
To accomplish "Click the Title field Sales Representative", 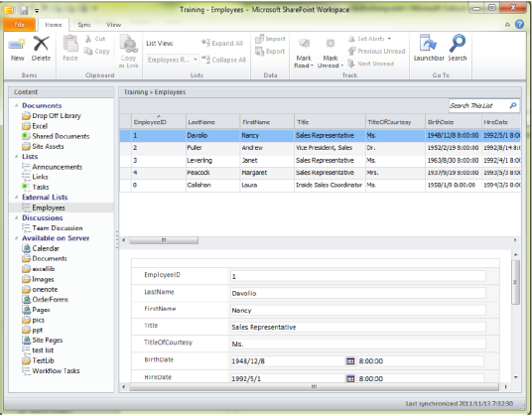I will click(x=358, y=327).
